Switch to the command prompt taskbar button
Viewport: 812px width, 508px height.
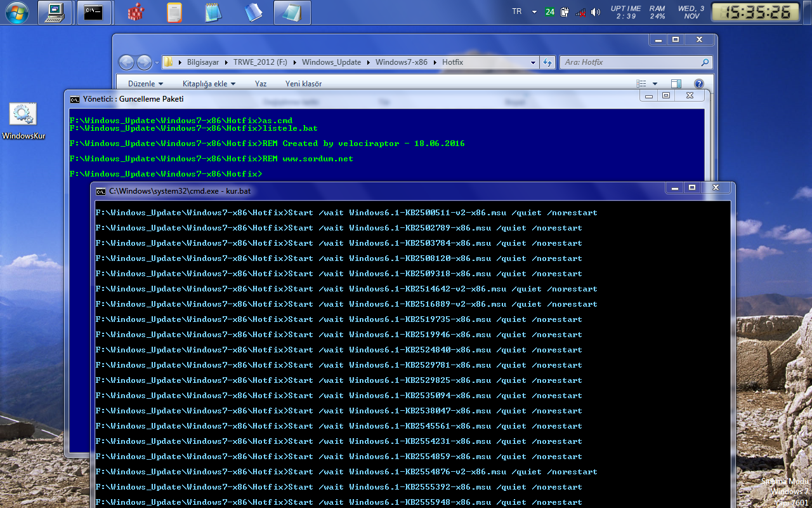94,12
